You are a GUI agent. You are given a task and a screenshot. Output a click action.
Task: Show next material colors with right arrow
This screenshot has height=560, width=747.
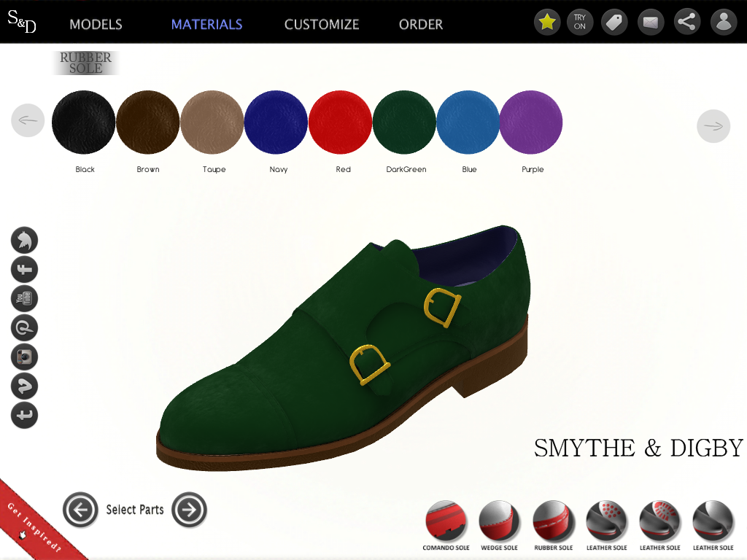[713, 126]
